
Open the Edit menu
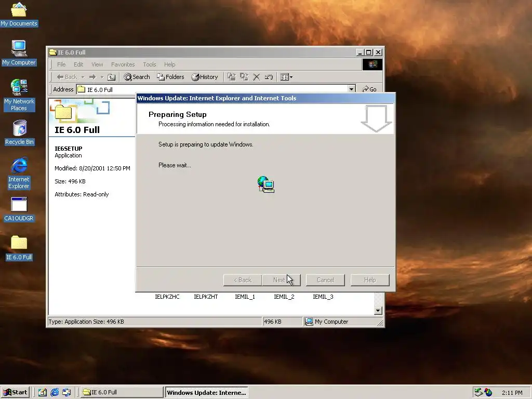point(78,64)
